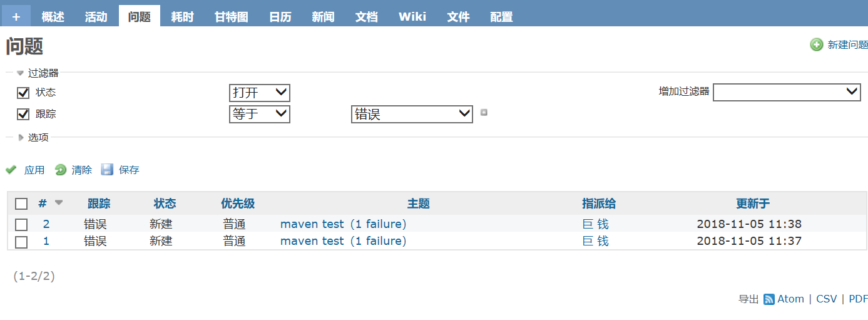
Task: Export the issue list as CSV
Action: pos(826,299)
